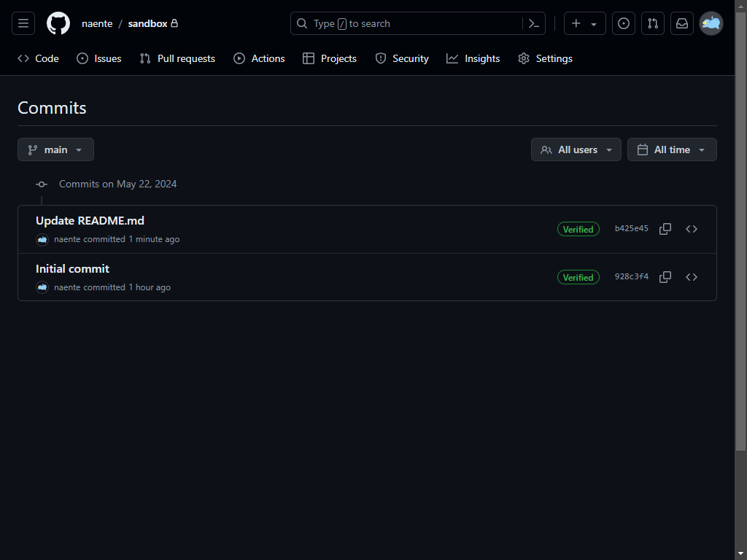The height and width of the screenshot is (560, 747).
Task: Open the All users filter dropdown
Action: point(576,149)
